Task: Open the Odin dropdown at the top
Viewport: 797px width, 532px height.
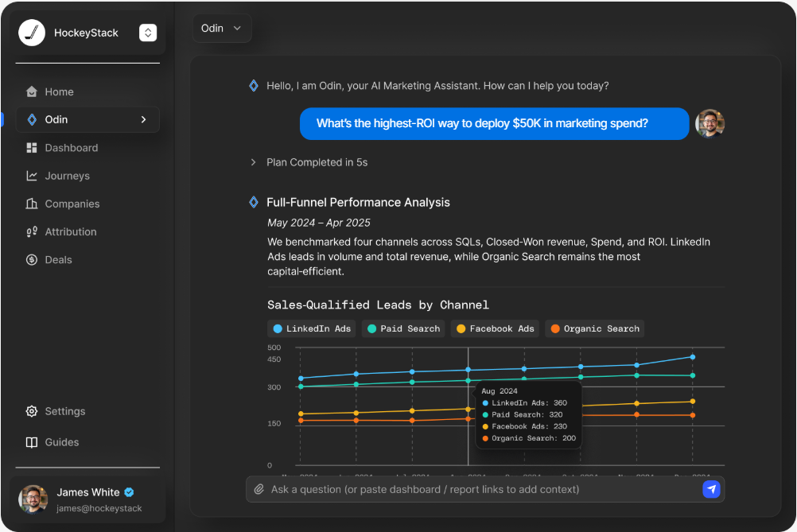Action: 222,28
